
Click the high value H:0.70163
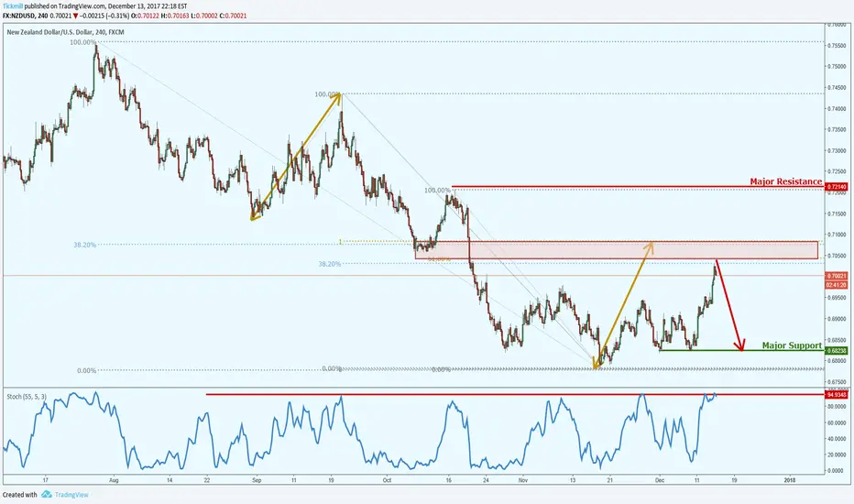click(175, 16)
